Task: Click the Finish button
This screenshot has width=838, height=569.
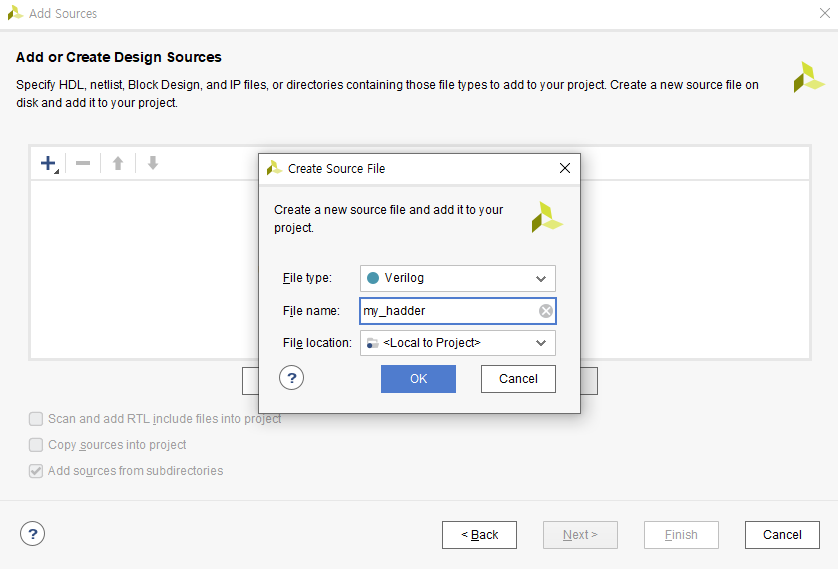Action: tap(681, 535)
